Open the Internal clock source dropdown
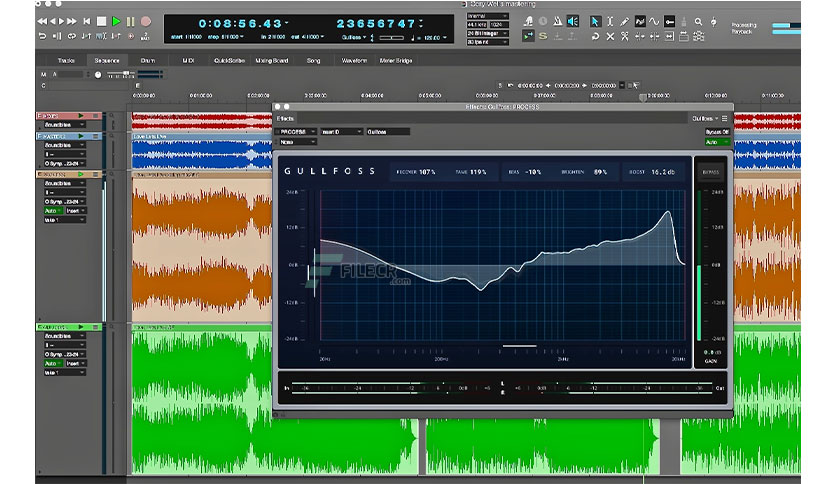Screen dimensions: 836x484 [x=487, y=16]
